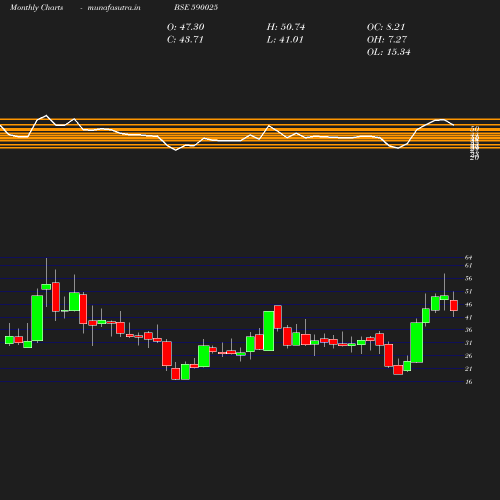Click the "64" price axis label

tap(468, 258)
